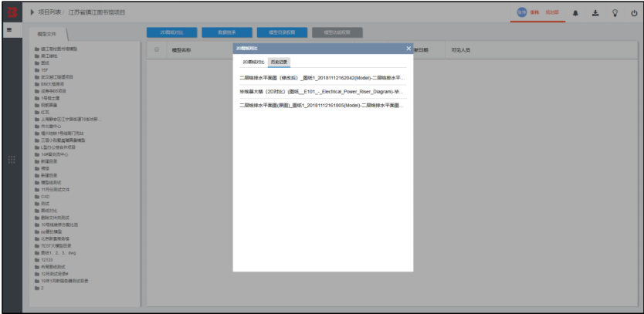
Task: Click the 数据继承 button
Action: [227, 32]
